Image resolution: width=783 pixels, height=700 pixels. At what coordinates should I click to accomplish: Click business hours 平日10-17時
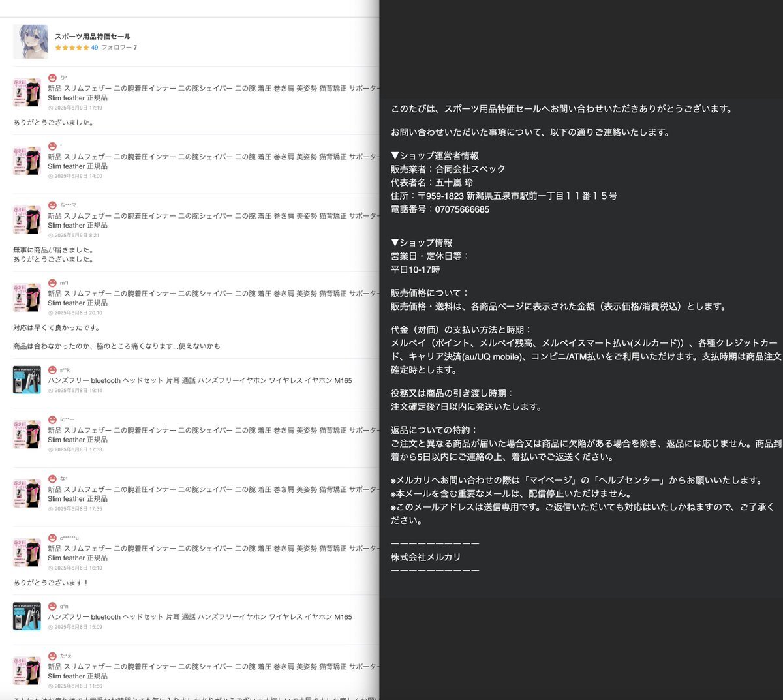pyautogui.click(x=415, y=269)
